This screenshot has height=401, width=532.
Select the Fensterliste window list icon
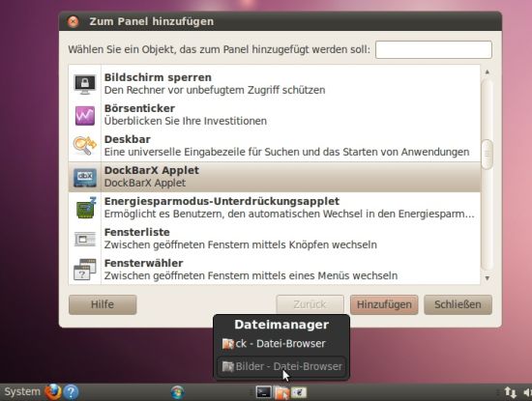click(85, 239)
